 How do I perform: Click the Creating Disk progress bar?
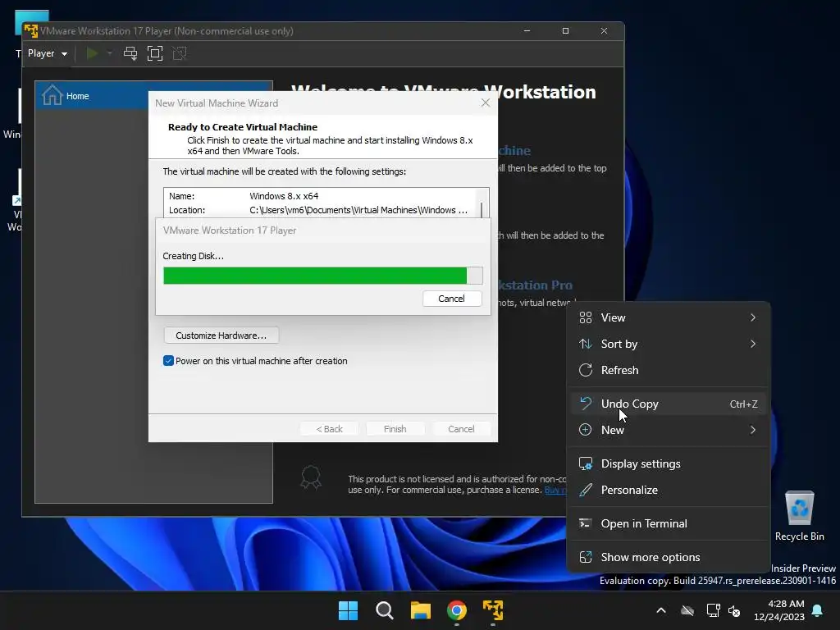(323, 276)
